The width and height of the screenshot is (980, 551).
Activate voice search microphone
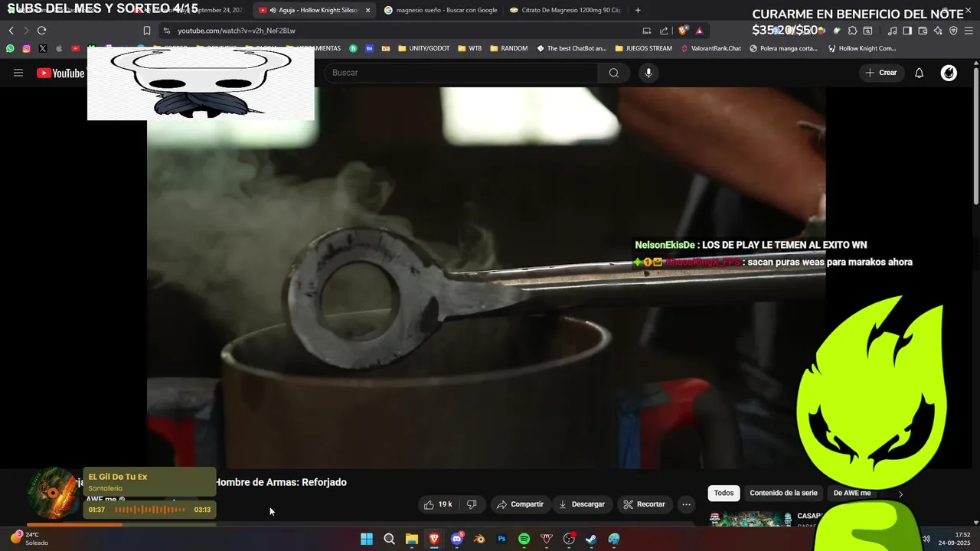click(x=648, y=73)
